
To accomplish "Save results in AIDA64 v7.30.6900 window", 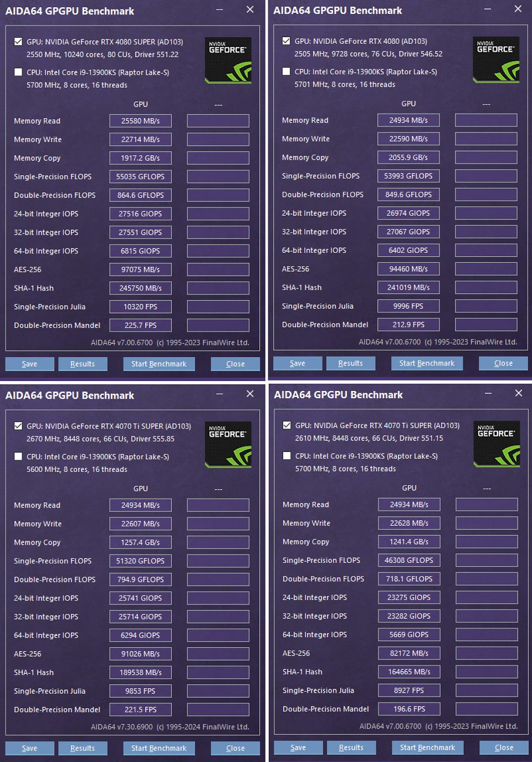I will pyautogui.click(x=30, y=748).
